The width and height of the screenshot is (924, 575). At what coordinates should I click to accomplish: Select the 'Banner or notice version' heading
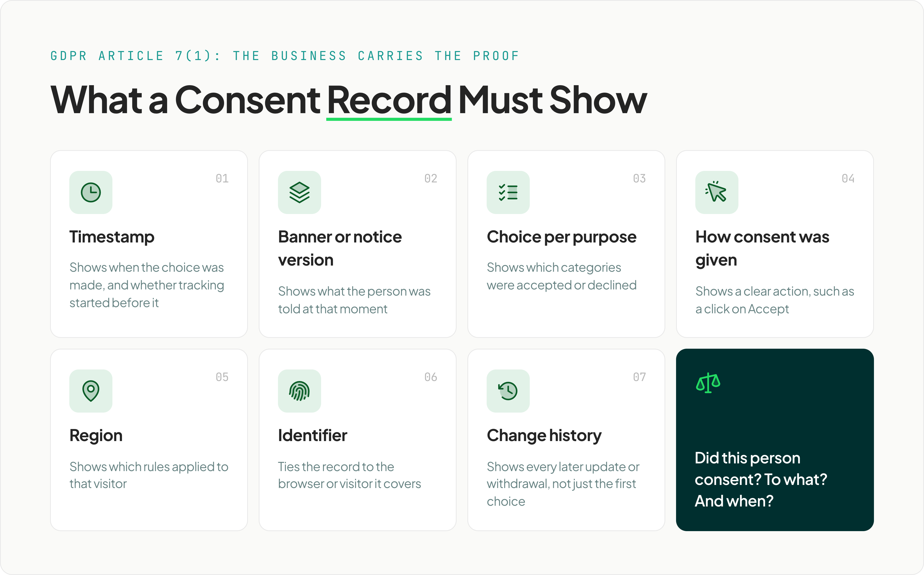coord(340,248)
